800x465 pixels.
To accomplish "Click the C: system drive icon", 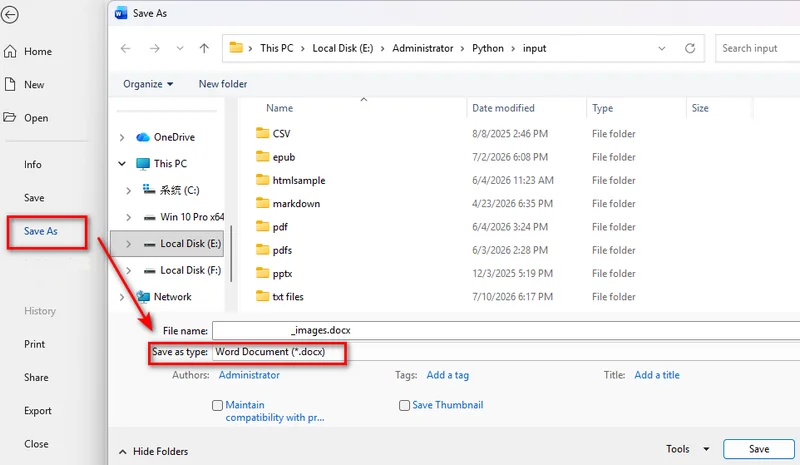I will click(149, 190).
